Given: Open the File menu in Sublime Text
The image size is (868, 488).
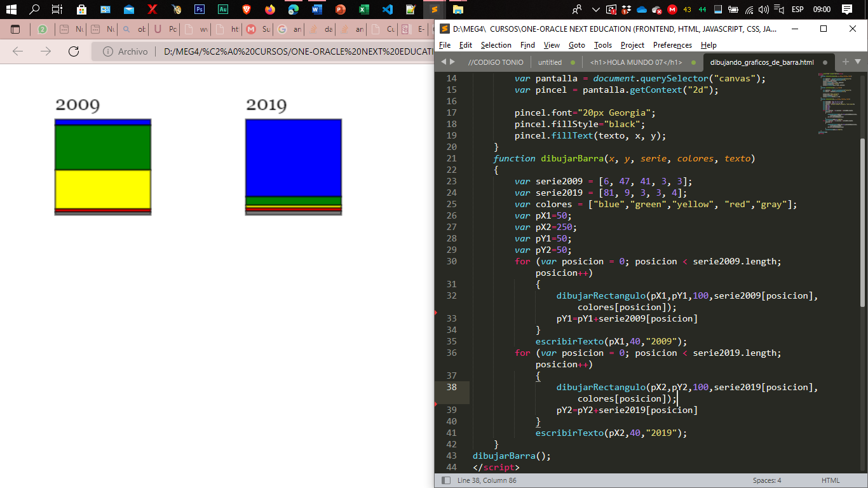Looking at the screenshot, I should coord(445,45).
